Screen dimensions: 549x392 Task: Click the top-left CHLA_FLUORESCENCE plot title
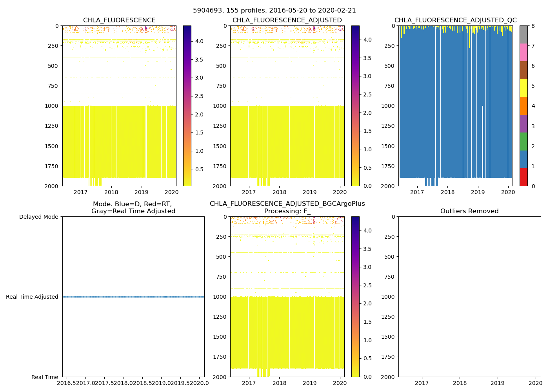click(x=119, y=20)
